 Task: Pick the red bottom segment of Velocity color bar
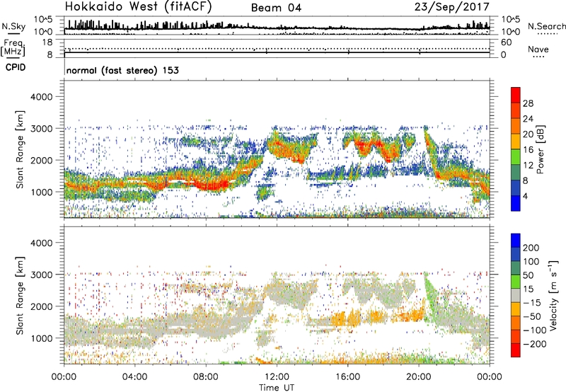516,350
